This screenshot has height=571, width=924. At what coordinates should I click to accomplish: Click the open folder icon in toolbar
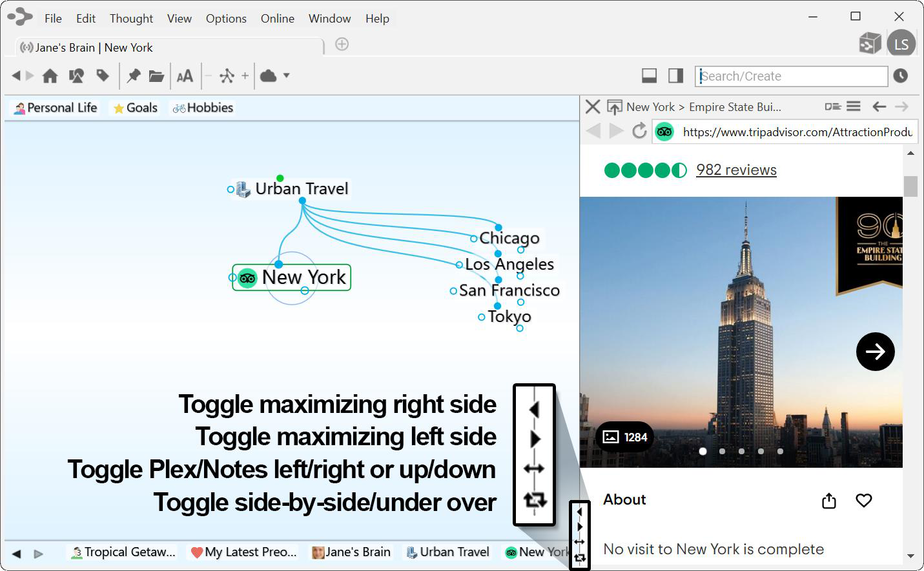coord(156,76)
